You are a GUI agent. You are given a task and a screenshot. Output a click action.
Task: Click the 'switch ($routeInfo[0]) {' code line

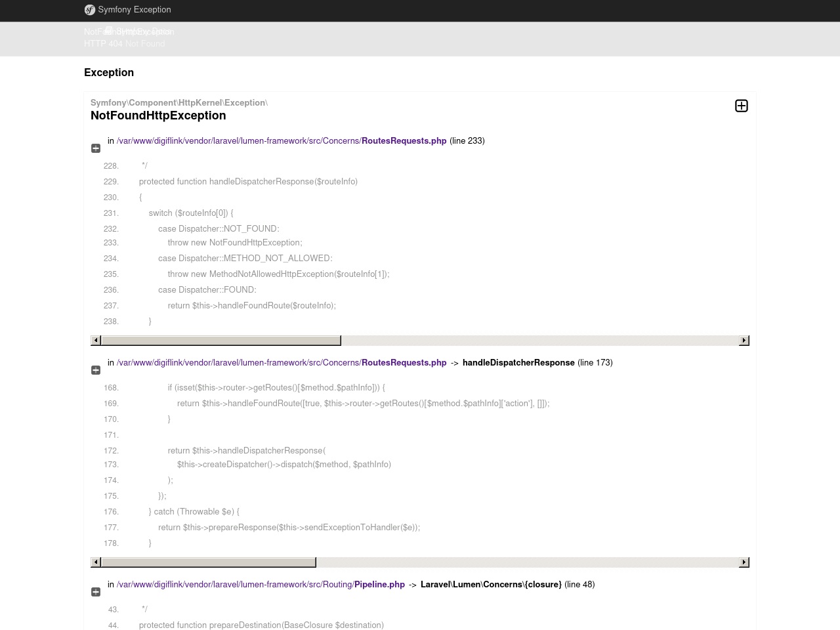pyautogui.click(x=191, y=213)
